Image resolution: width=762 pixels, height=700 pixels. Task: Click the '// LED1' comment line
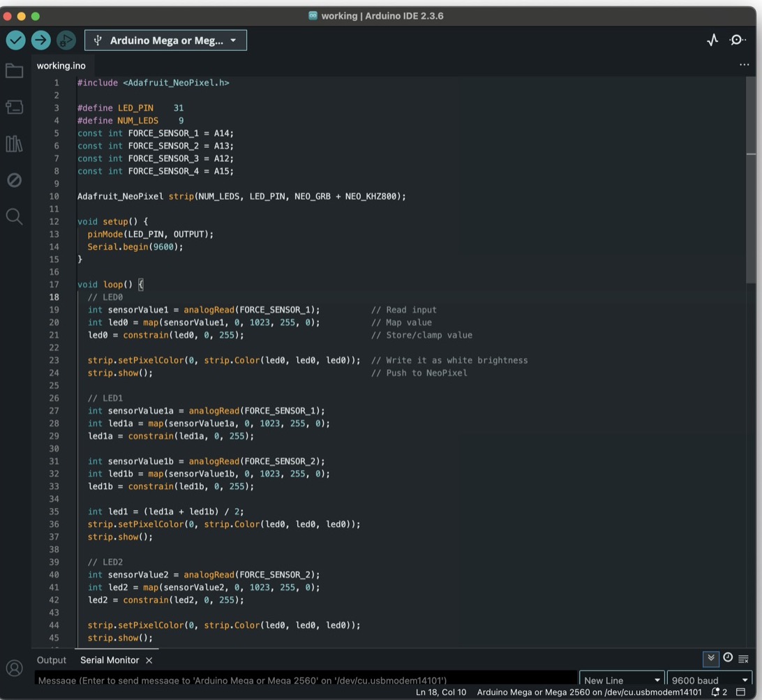[105, 398]
